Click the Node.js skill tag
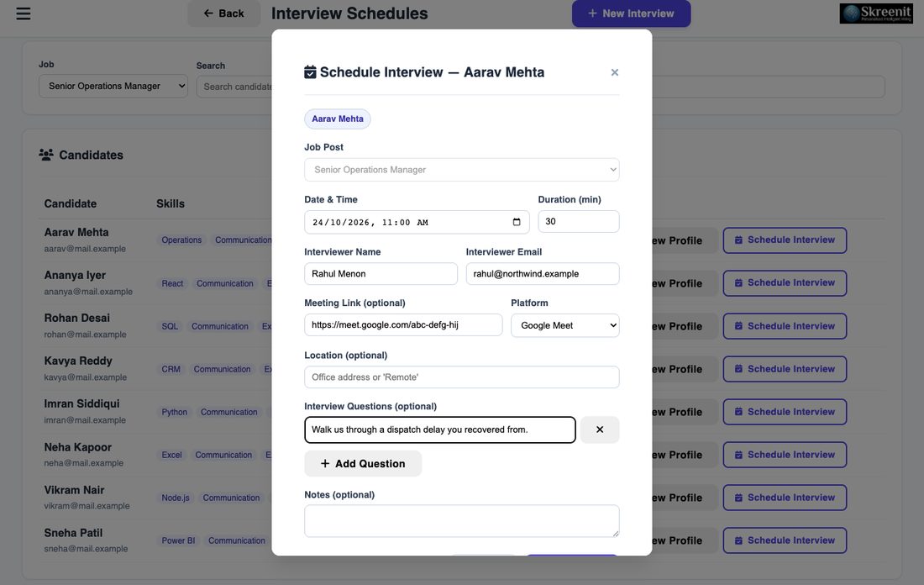The height and width of the screenshot is (585, 924). [176, 498]
